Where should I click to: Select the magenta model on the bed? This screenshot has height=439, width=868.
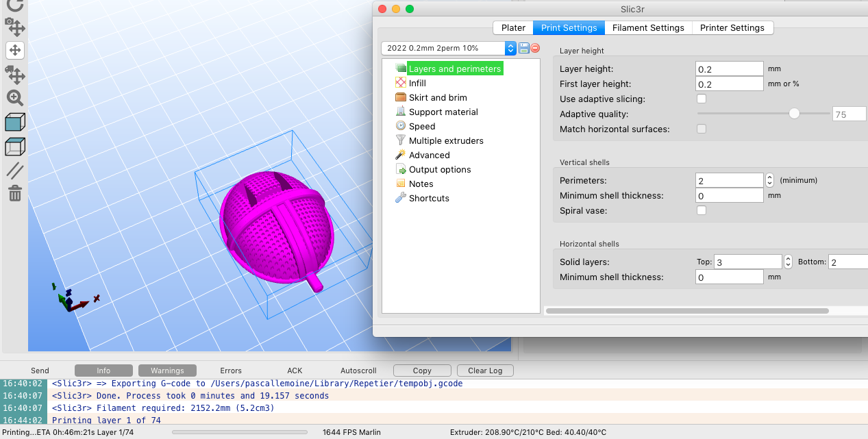coord(278,229)
